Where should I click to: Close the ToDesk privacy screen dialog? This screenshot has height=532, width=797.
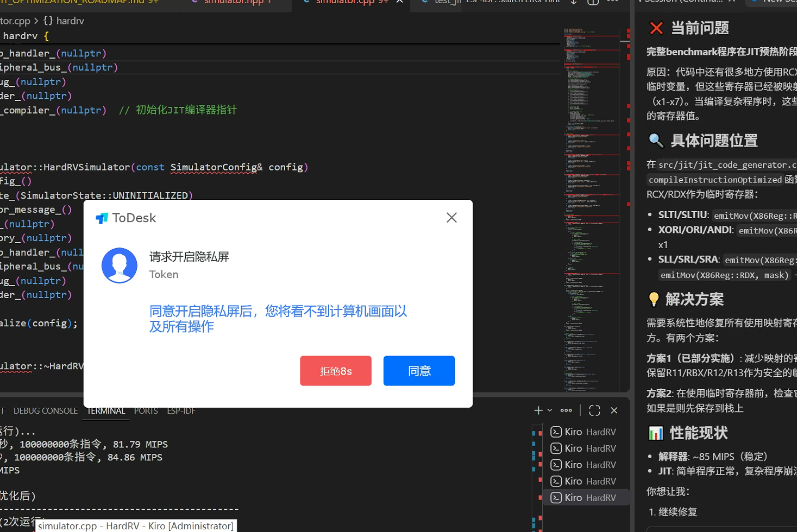pos(451,218)
